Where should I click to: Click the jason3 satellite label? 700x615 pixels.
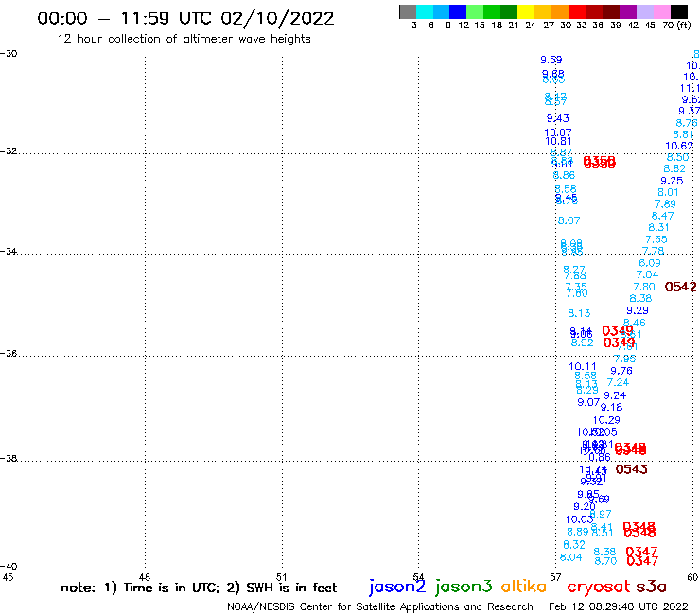pos(464,587)
